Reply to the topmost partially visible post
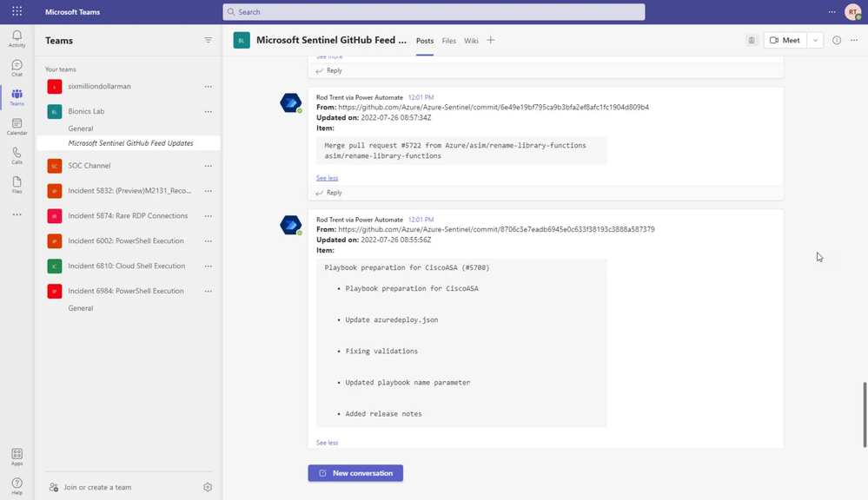This screenshot has height=500, width=868. coord(328,70)
